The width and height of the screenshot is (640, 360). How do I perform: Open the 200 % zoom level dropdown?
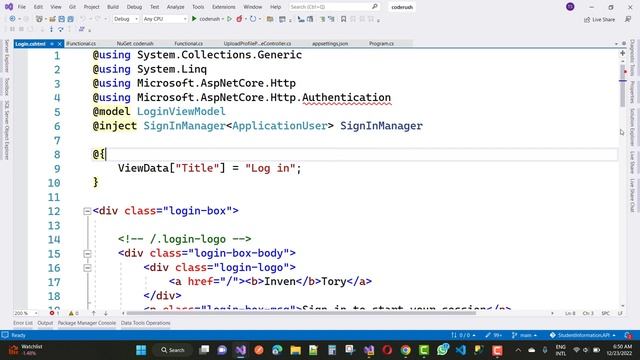[x=25, y=313]
